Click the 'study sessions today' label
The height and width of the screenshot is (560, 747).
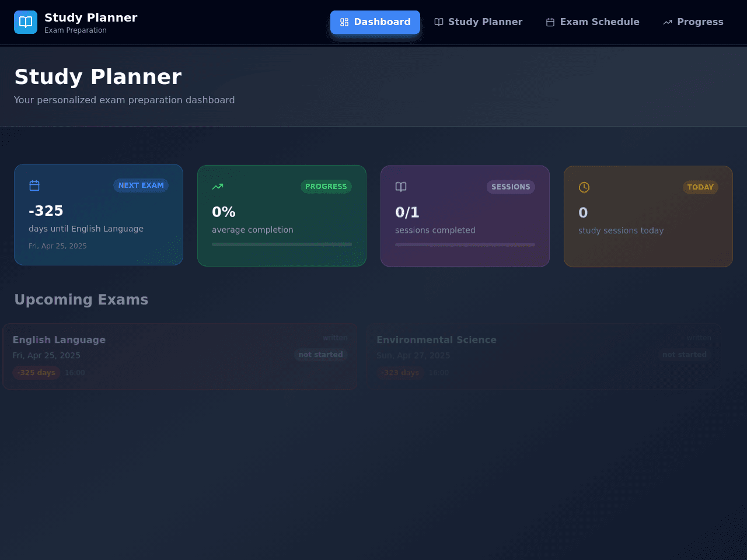pos(621,230)
